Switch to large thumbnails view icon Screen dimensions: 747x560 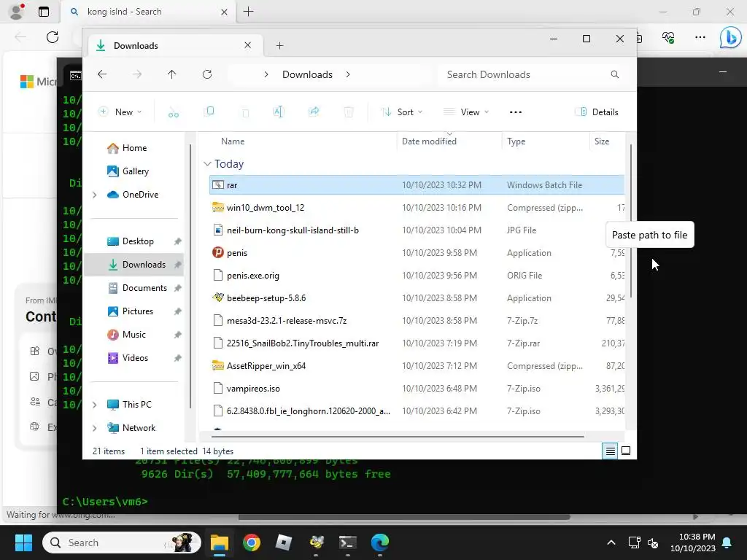coord(626,451)
